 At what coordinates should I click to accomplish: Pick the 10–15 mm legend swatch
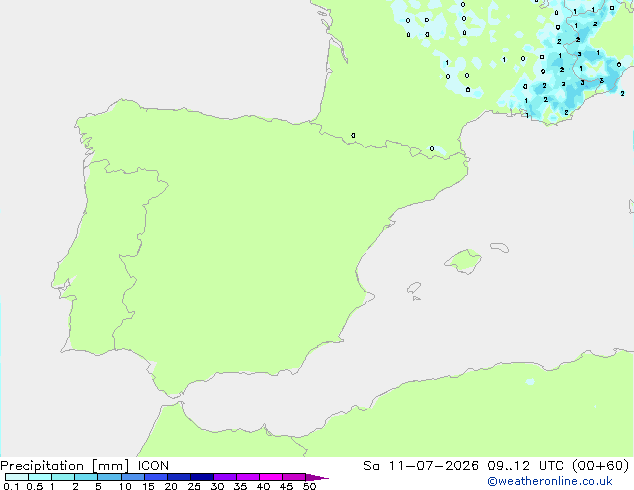pos(132,477)
